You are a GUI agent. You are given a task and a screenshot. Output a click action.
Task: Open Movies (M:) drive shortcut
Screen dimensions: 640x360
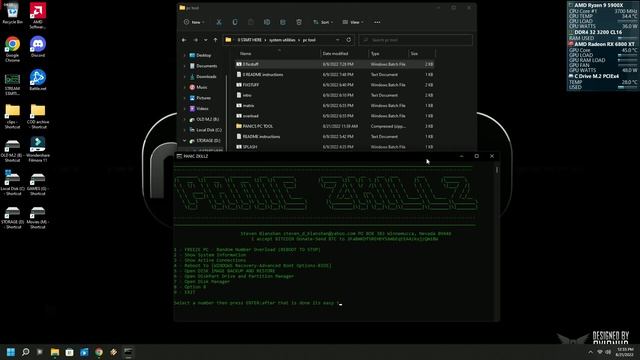(38, 217)
